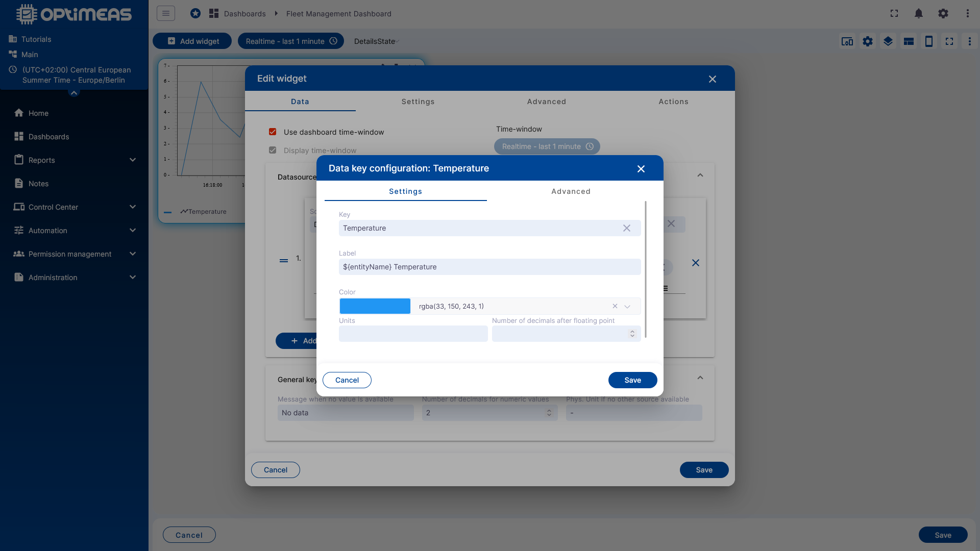Open Edit widget Data tab

pos(300,102)
